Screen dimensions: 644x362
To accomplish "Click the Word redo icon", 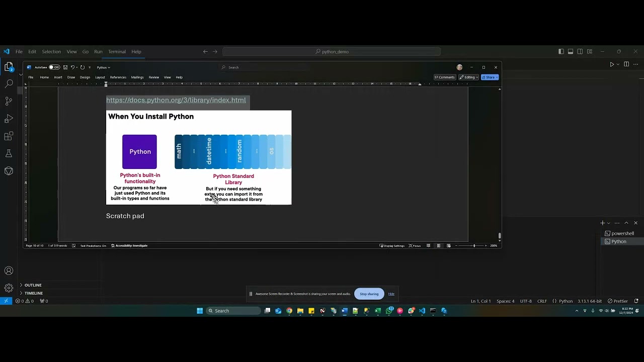I will [83, 67].
